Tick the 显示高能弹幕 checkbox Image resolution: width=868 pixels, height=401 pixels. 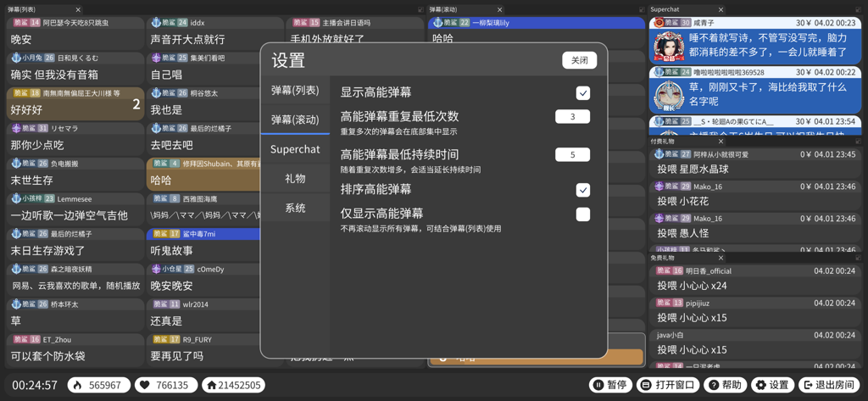point(582,93)
